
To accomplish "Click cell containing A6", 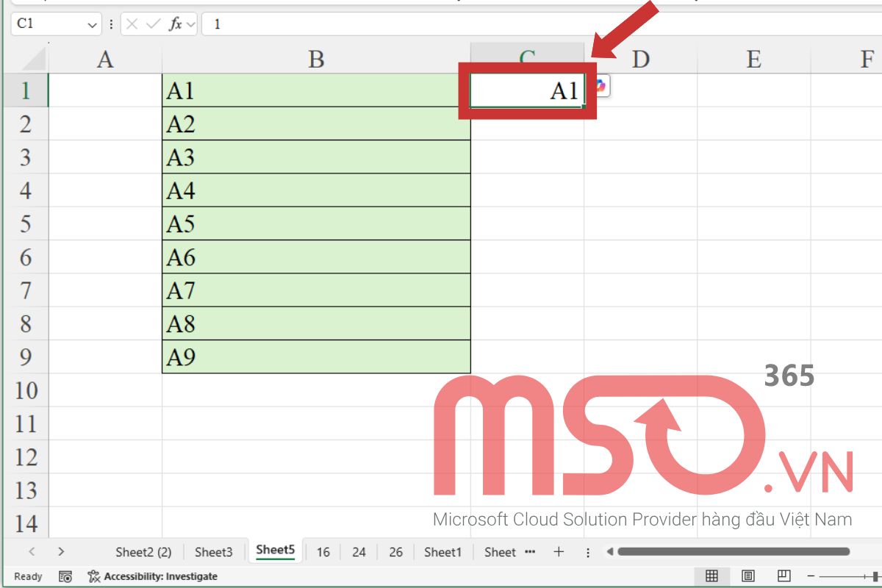I will pos(316,257).
